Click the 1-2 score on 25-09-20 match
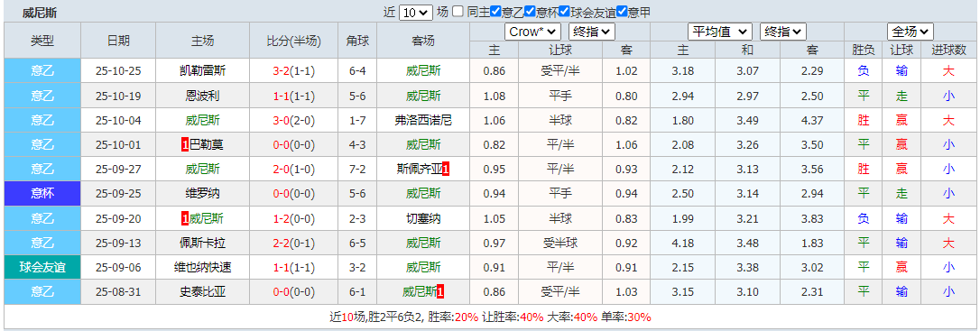 [x=282, y=218]
